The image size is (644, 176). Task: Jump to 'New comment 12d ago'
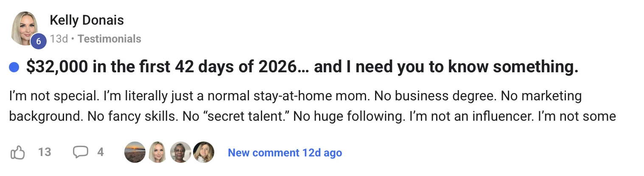[x=285, y=153]
